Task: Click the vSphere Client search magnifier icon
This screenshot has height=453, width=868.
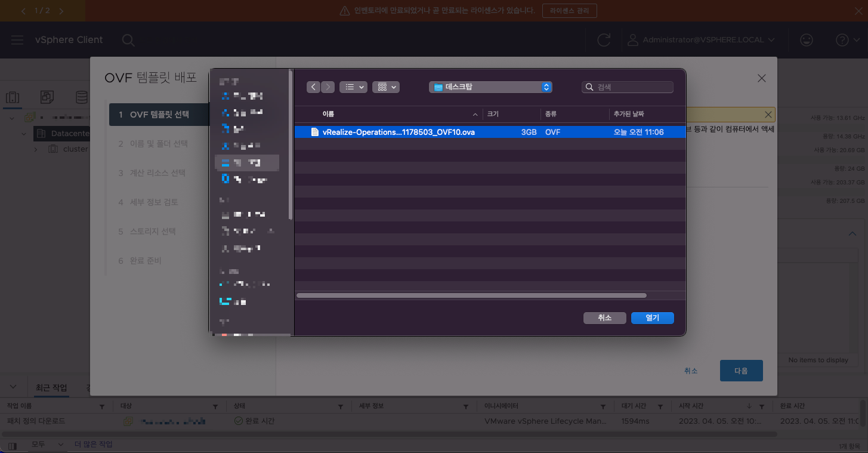Action: click(x=128, y=40)
